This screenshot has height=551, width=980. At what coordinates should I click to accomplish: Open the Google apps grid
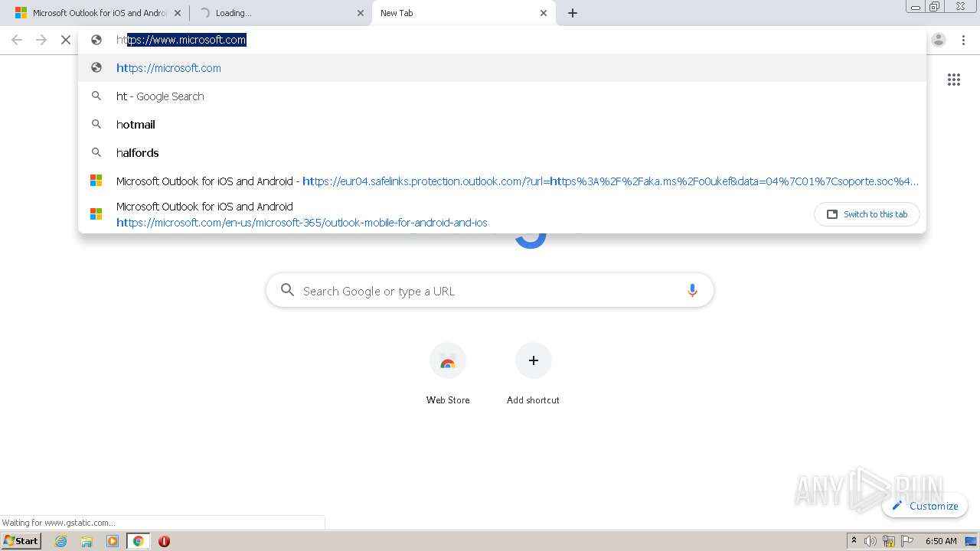coord(954,80)
